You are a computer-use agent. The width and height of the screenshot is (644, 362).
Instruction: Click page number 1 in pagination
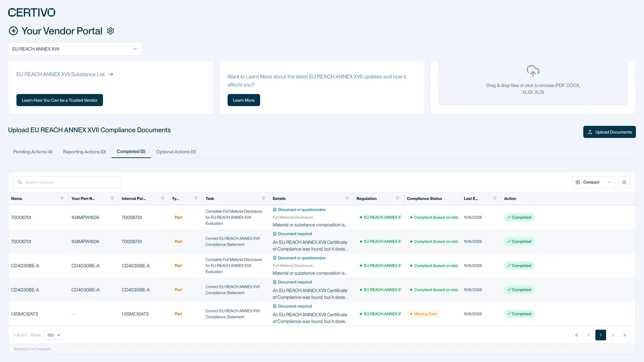coord(601,335)
